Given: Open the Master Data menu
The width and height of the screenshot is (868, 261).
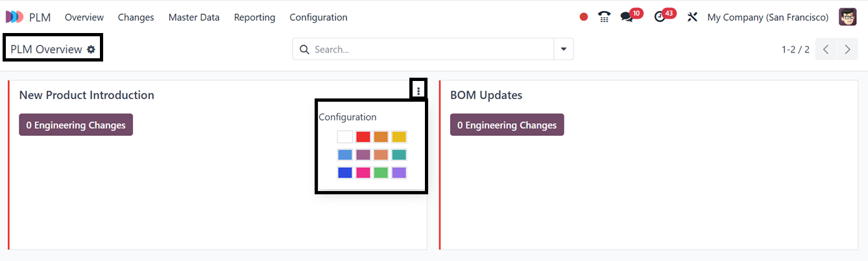Looking at the screenshot, I should pyautogui.click(x=194, y=17).
